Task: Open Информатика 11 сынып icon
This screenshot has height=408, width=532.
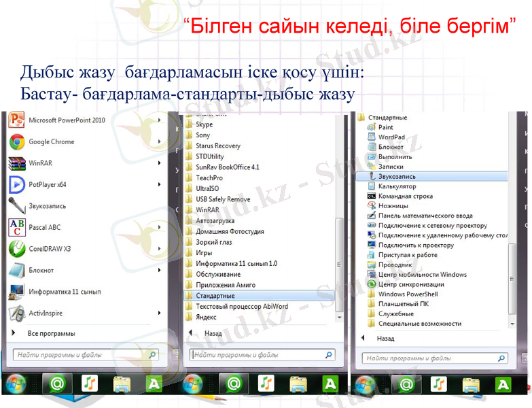Action: pos(16,292)
